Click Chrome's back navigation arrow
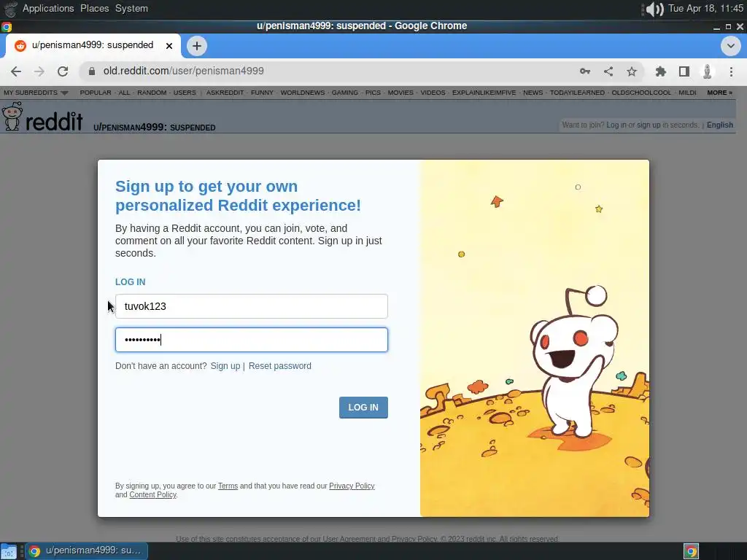Viewport: 747px width, 560px height. point(16,71)
